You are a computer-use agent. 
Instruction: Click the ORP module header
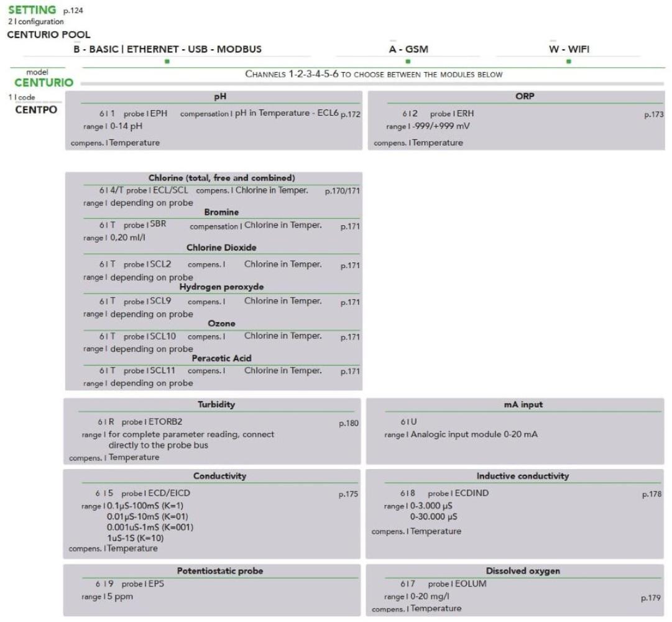point(525,96)
